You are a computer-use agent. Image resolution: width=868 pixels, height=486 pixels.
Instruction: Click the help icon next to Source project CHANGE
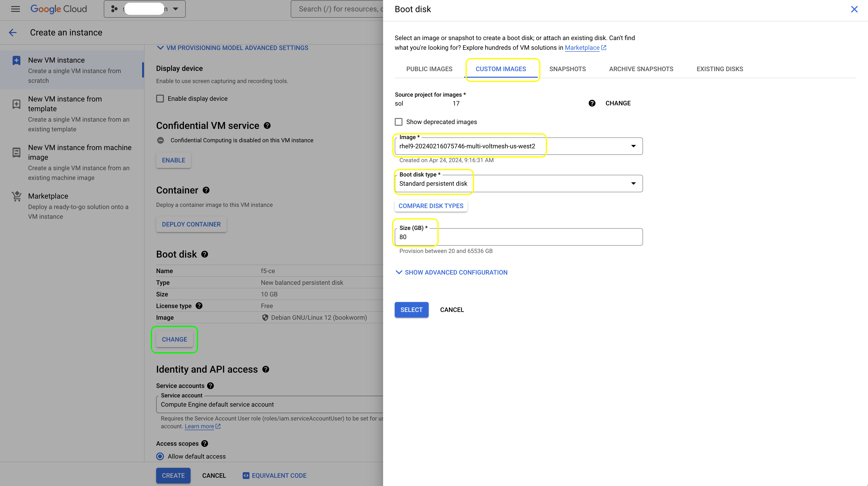(592, 103)
